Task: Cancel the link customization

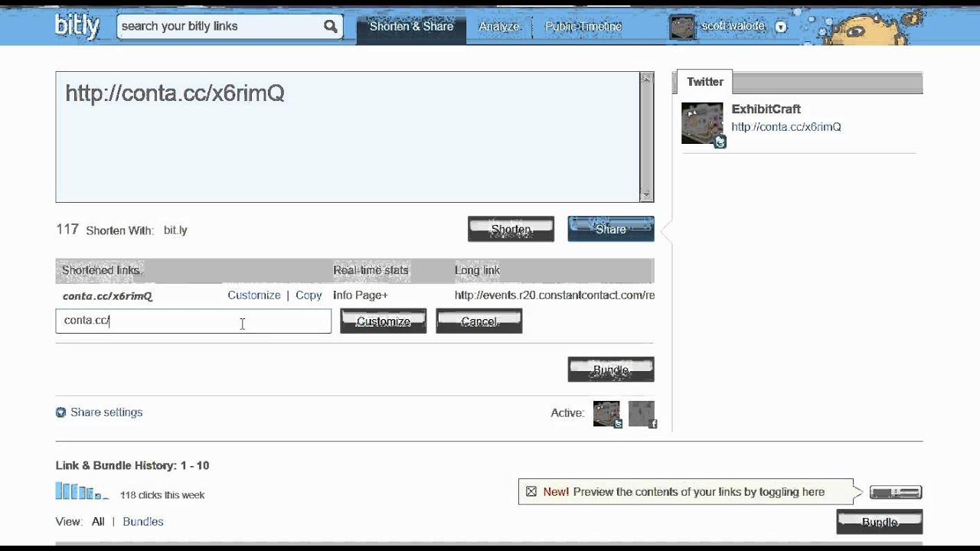Action: (x=479, y=321)
